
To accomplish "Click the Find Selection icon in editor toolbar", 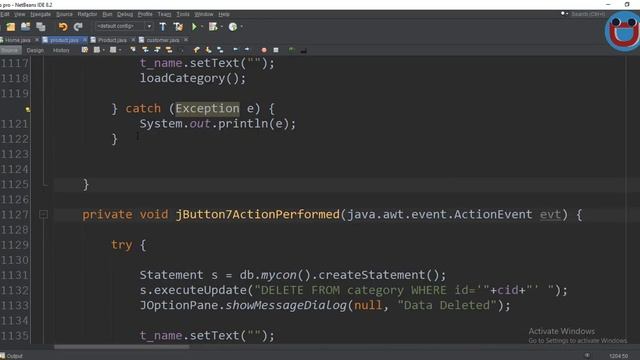I will pyautogui.click(x=133, y=50).
